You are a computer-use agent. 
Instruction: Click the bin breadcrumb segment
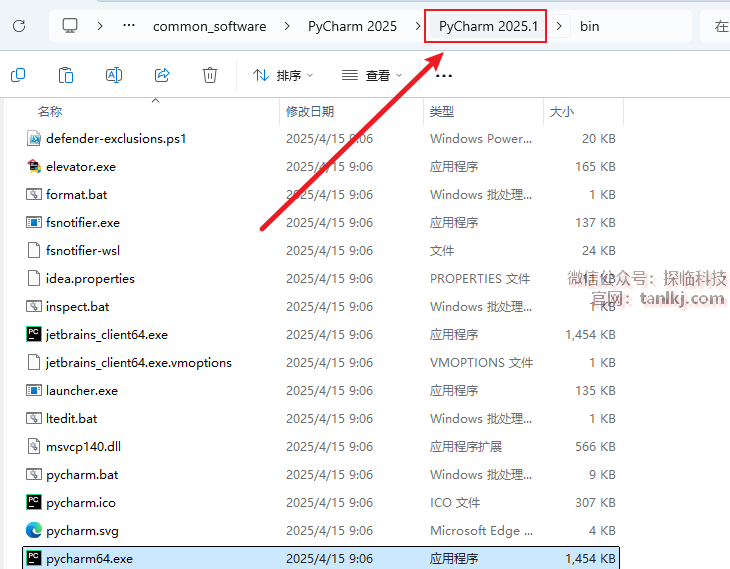(x=589, y=26)
